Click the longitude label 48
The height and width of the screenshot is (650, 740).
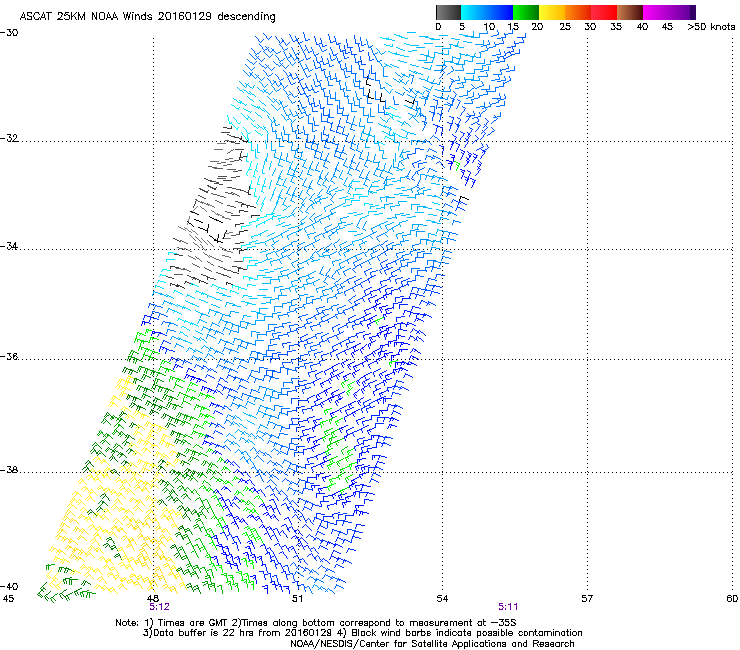pos(152,599)
